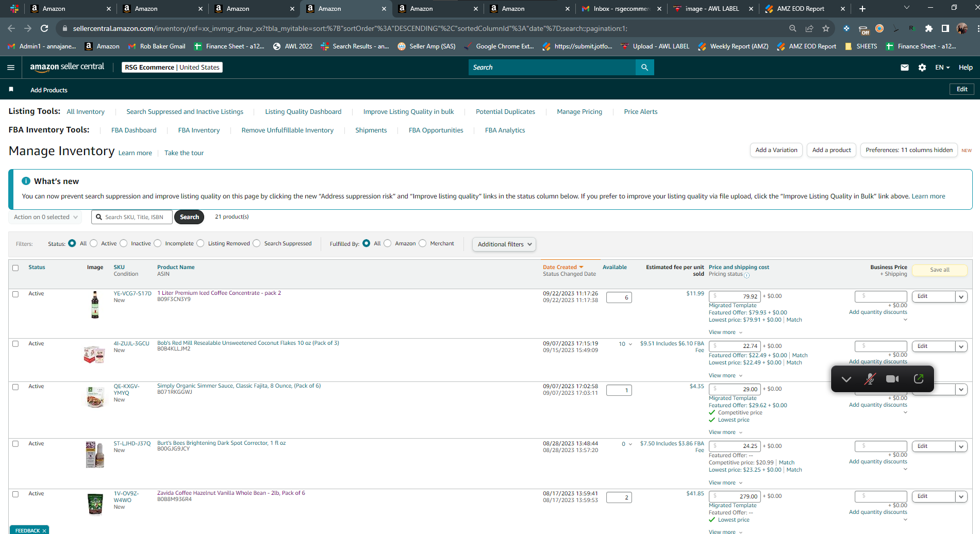Sort by the Date Created column header

click(x=563, y=267)
